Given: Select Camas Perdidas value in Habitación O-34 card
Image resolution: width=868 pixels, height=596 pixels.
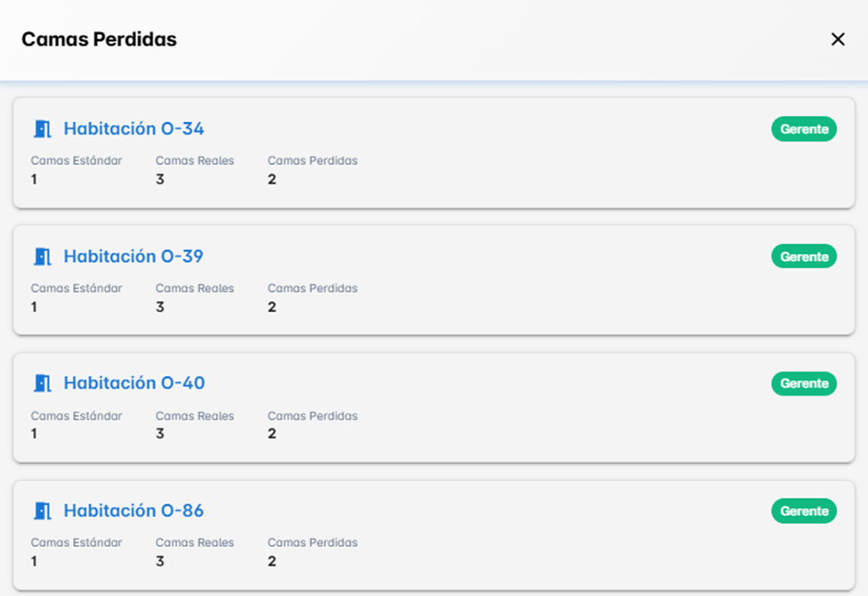Looking at the screenshot, I should 272,179.
